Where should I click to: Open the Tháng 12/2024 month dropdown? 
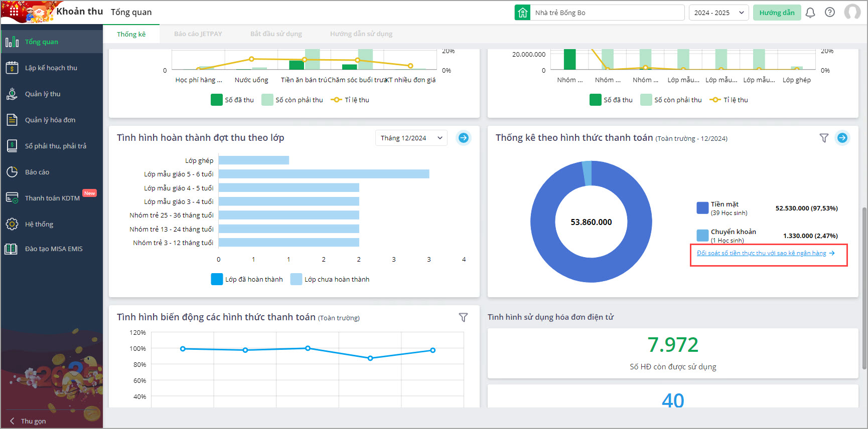coord(411,138)
